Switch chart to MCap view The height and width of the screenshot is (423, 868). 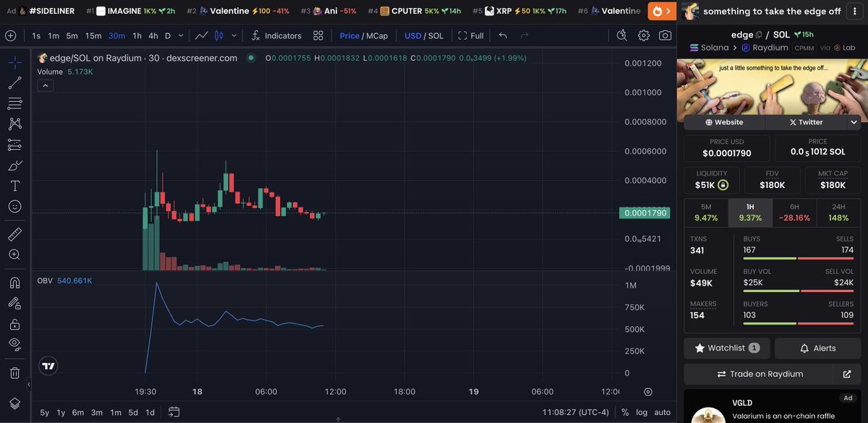pos(376,35)
